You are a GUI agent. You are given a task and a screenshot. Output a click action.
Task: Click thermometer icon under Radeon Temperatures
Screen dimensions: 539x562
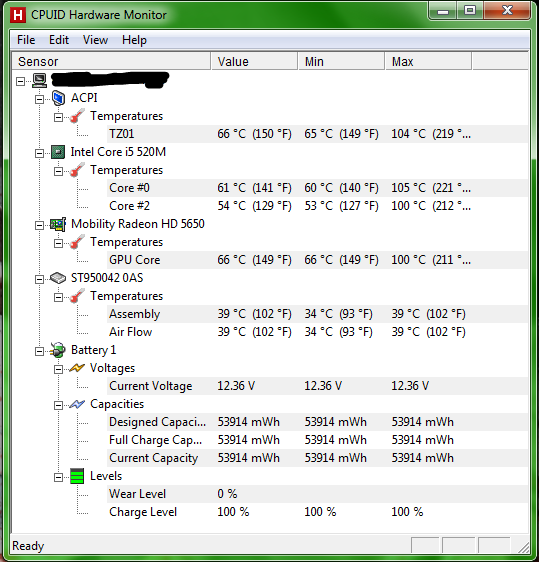click(77, 242)
